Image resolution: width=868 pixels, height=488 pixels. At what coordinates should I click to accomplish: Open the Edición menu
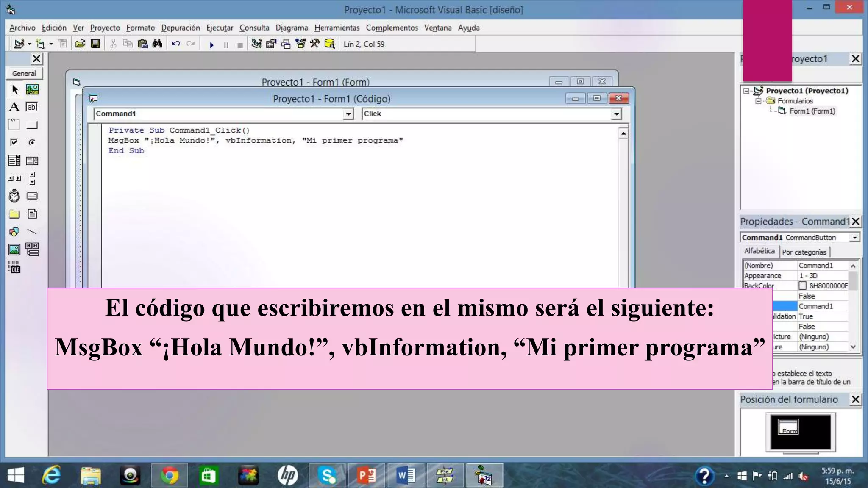(x=54, y=28)
